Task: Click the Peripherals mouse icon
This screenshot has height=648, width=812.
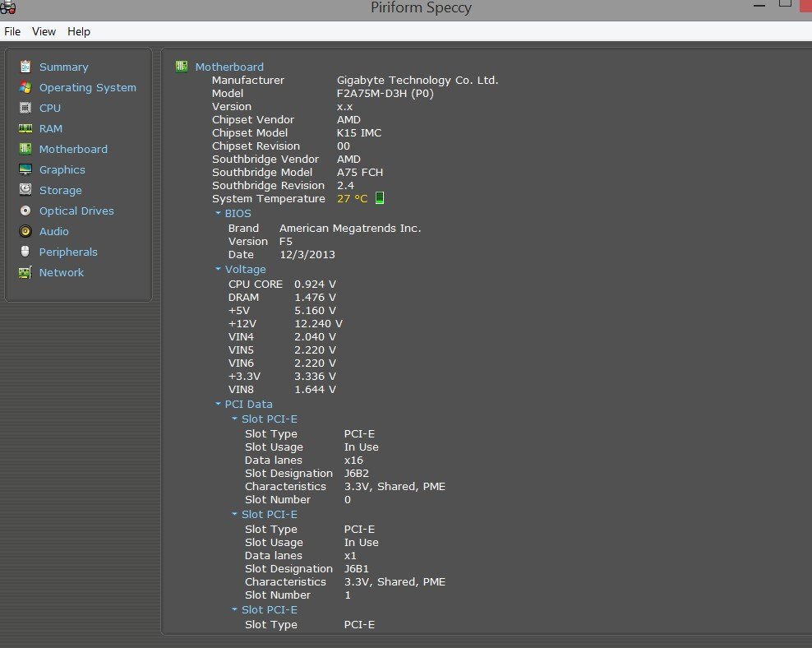Action: (25, 252)
